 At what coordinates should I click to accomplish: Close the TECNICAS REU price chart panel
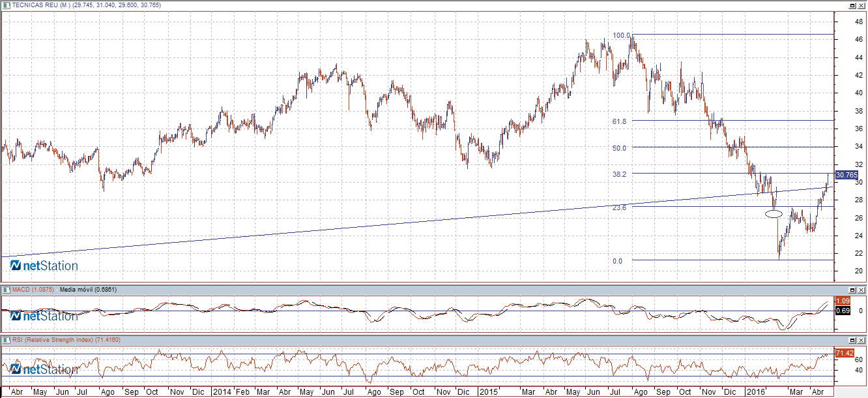tap(861, 5)
